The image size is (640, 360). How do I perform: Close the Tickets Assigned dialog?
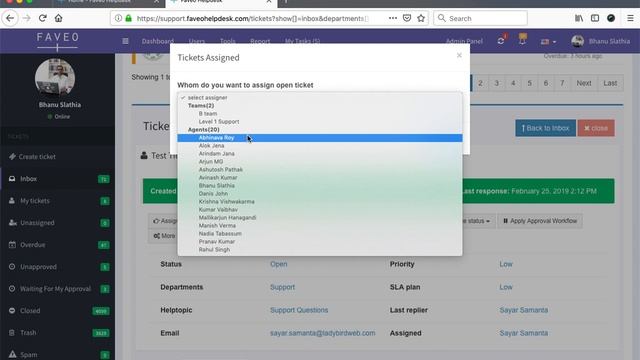459,55
